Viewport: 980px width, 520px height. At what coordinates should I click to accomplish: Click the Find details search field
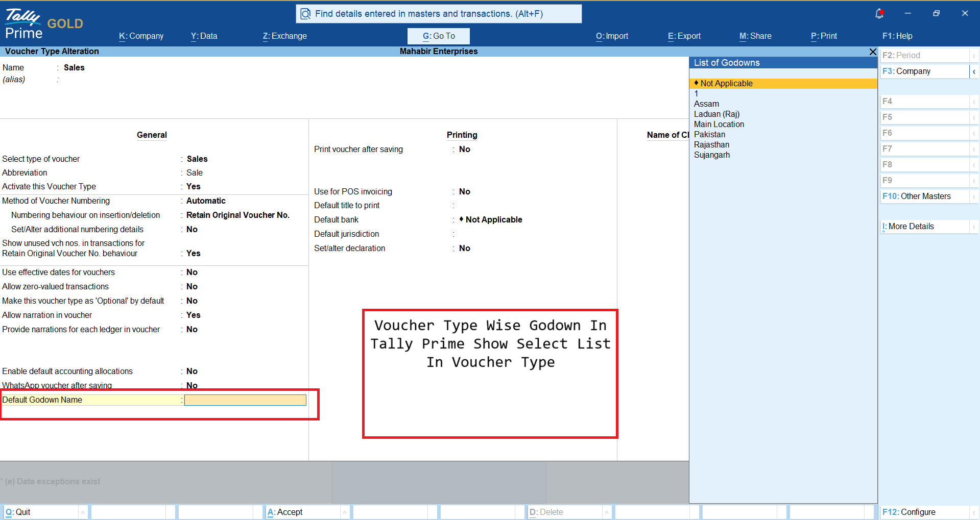pos(439,14)
